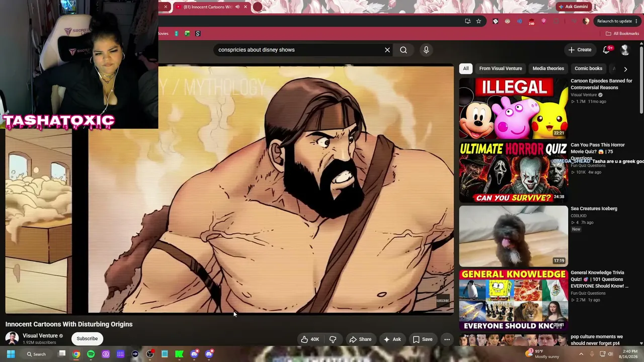Open the Visual Venture channel avatar
Viewport: 644px width, 362px height.
point(12,338)
